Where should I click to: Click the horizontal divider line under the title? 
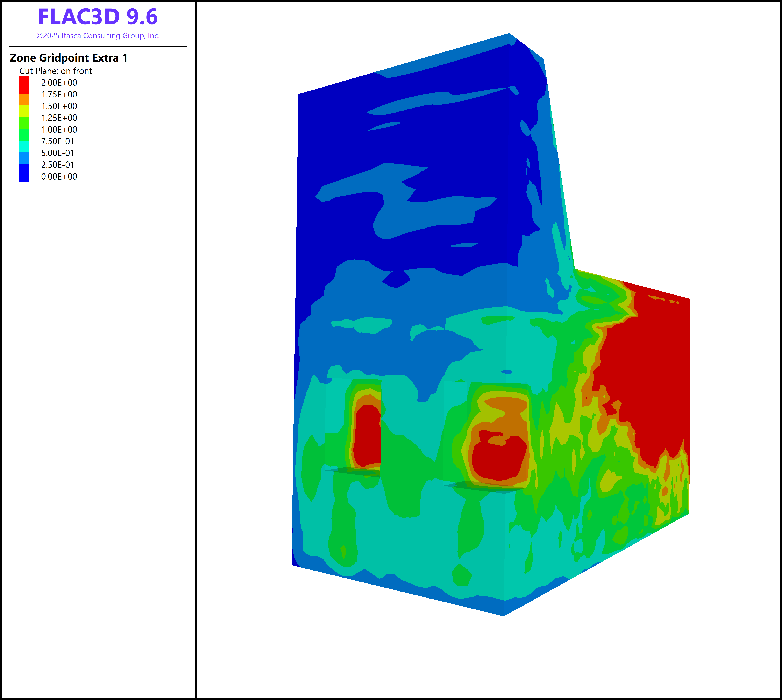pos(98,47)
